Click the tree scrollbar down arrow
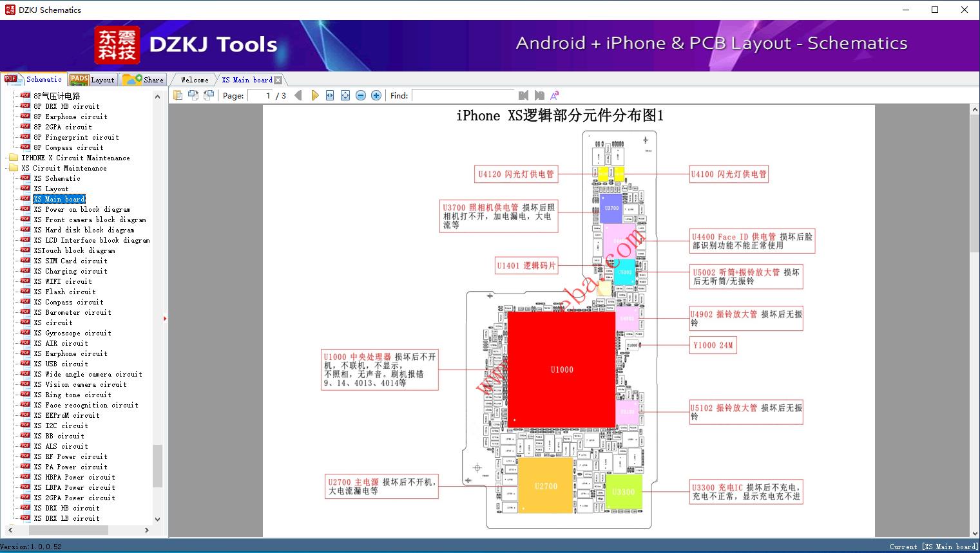This screenshot has width=980, height=553. click(x=157, y=519)
